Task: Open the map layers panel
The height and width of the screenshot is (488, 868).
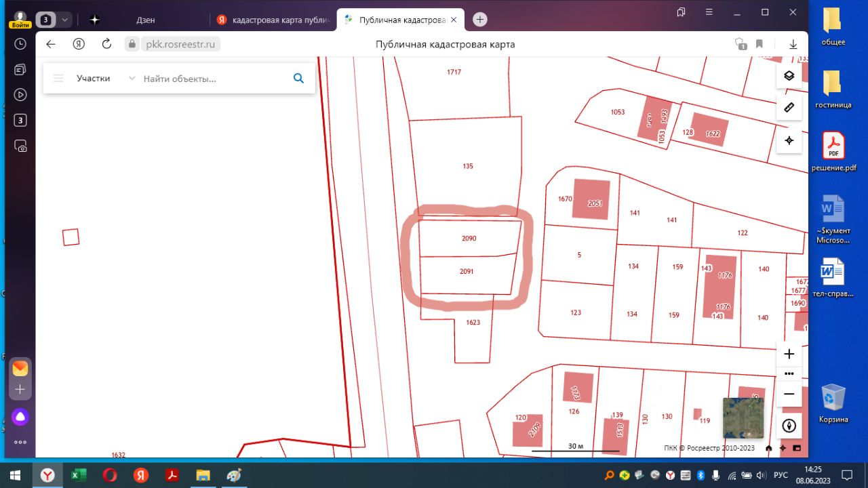Action: (789, 75)
